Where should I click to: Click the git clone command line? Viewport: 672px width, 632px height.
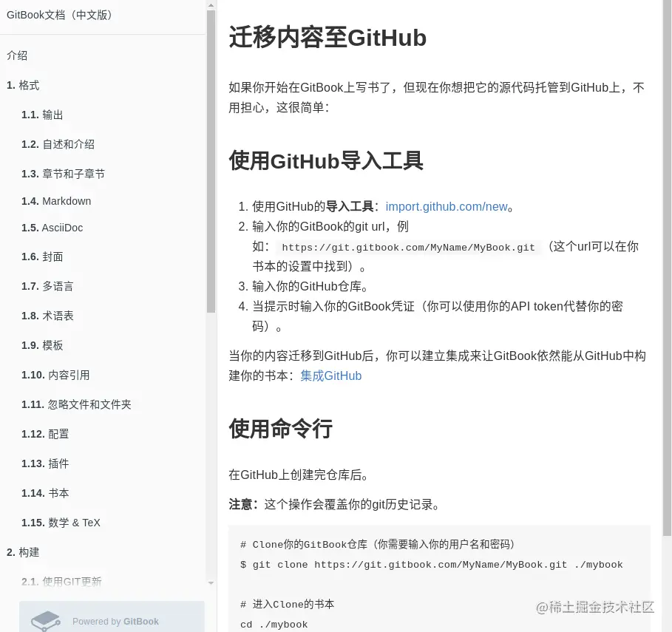tap(431, 565)
